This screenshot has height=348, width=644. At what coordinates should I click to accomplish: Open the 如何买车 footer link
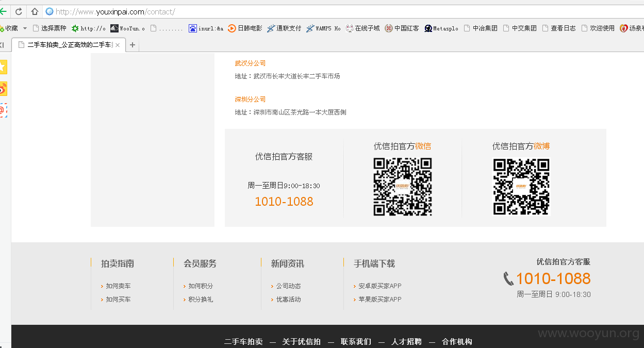point(119,300)
